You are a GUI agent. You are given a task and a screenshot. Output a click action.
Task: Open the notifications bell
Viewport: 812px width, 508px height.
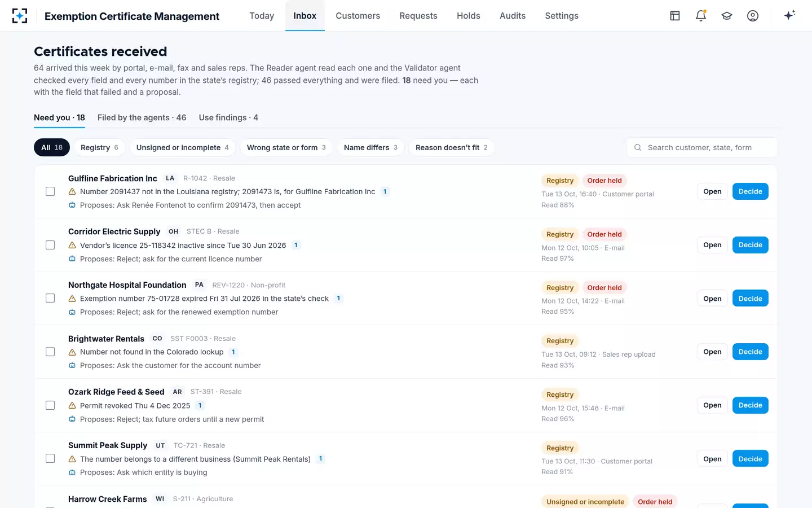coord(701,16)
